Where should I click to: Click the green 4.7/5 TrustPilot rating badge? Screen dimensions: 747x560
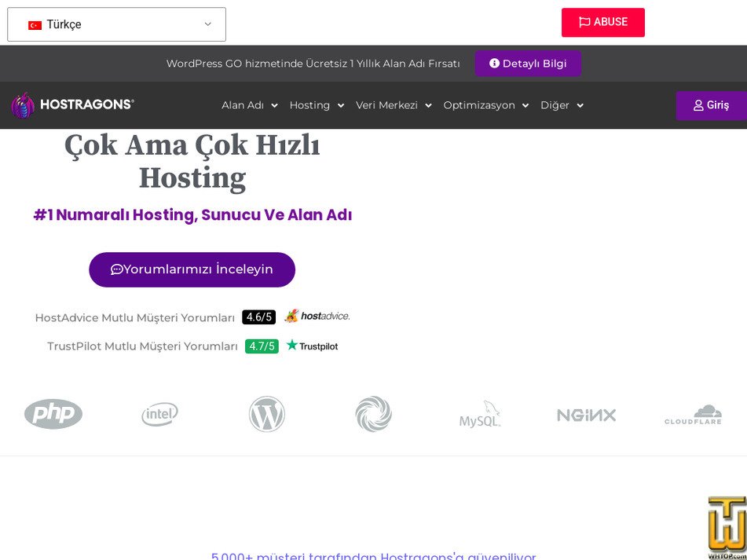(x=262, y=346)
